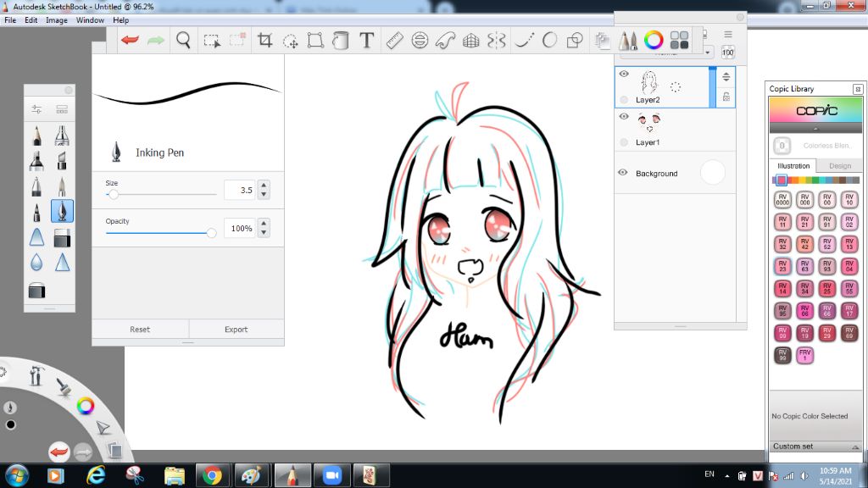The width and height of the screenshot is (868, 488).
Task: Adjust the brush Opacity slider handle
Action: click(x=211, y=233)
